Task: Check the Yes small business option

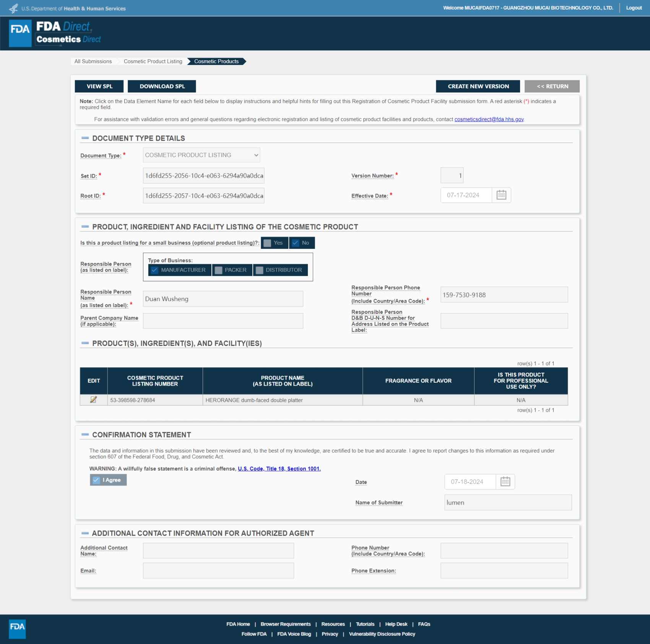Action: coord(268,243)
